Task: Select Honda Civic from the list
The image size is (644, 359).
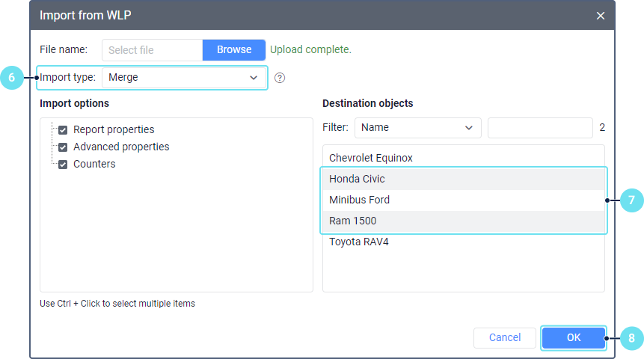Action: point(358,179)
